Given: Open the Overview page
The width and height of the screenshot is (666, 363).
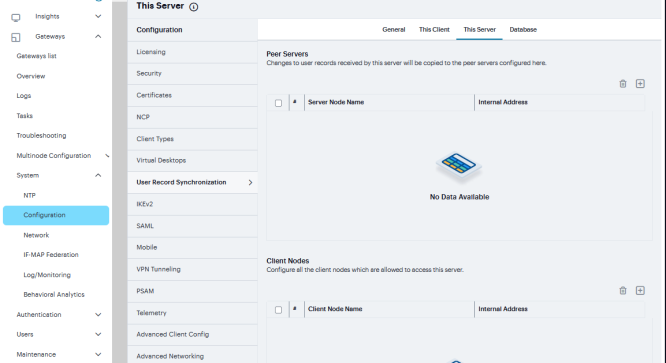Looking at the screenshot, I should click(x=31, y=76).
